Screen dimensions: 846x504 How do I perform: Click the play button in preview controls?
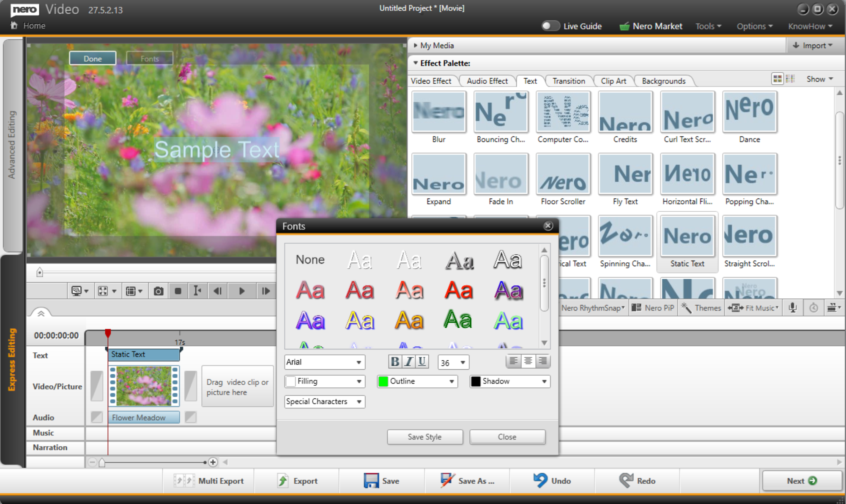(241, 291)
